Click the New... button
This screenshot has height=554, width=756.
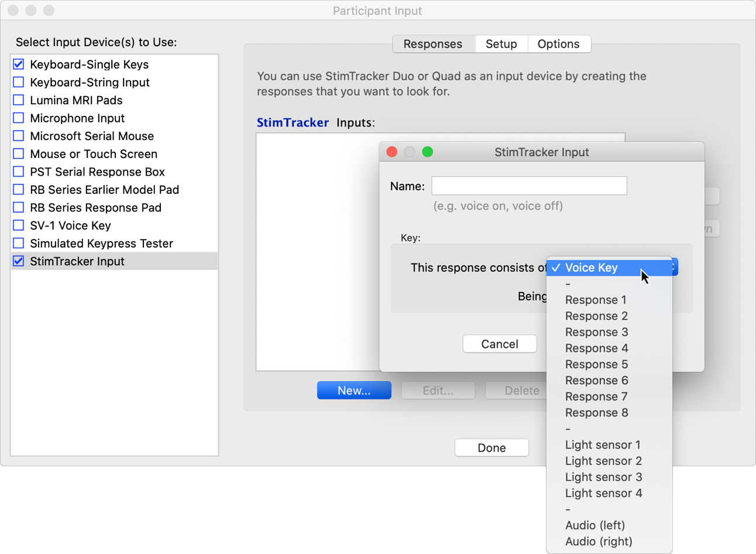pos(354,391)
